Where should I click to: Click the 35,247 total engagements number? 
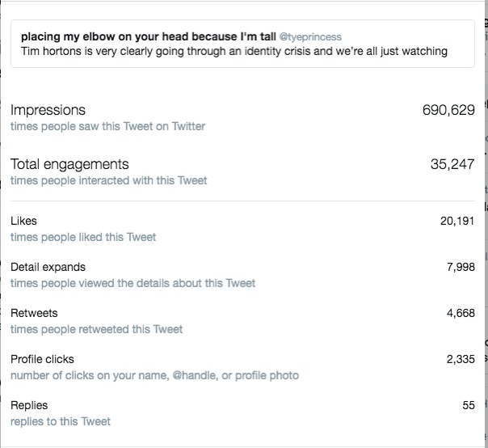click(452, 164)
